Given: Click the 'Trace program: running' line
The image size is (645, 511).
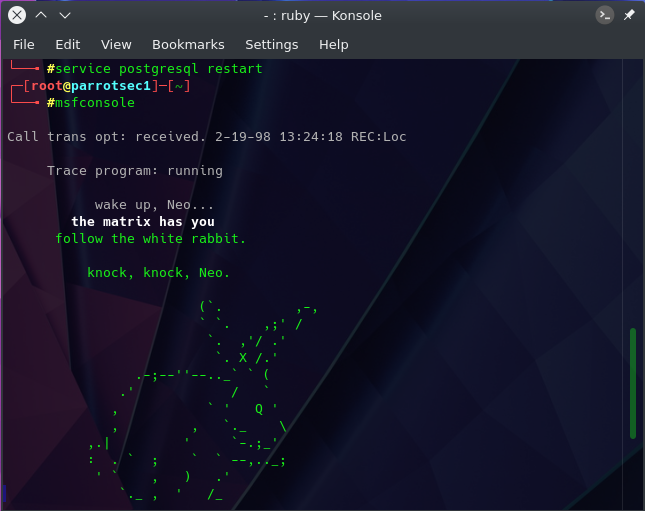Looking at the screenshot, I should pos(135,171).
